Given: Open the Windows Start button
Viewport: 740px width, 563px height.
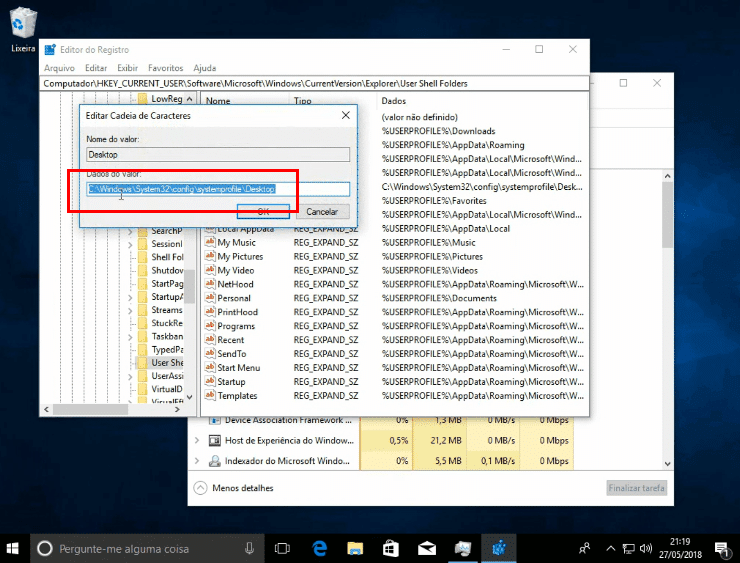Looking at the screenshot, I should click(13, 548).
